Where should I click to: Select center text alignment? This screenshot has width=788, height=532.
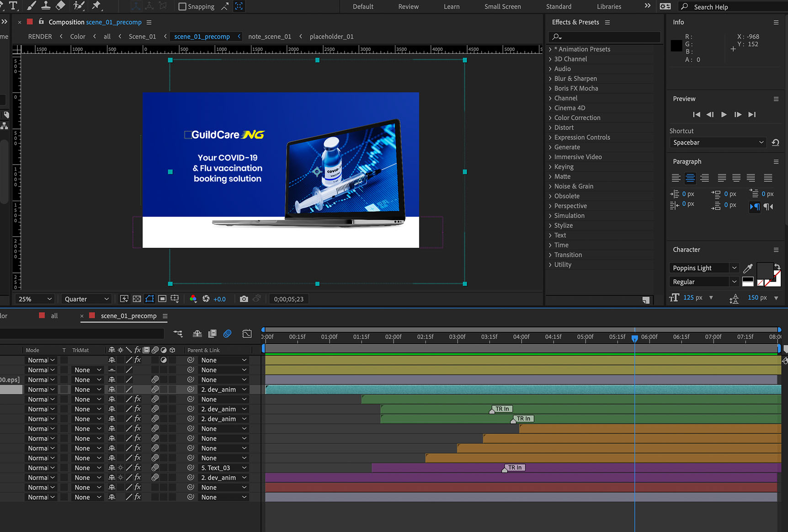click(x=690, y=178)
